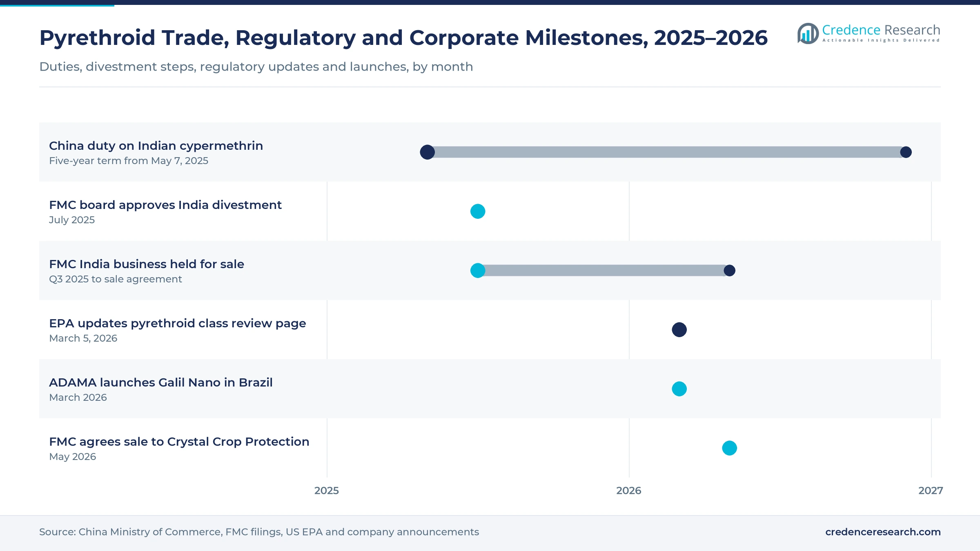
Task: Click the held-for-sale end dot
Action: pos(729,271)
